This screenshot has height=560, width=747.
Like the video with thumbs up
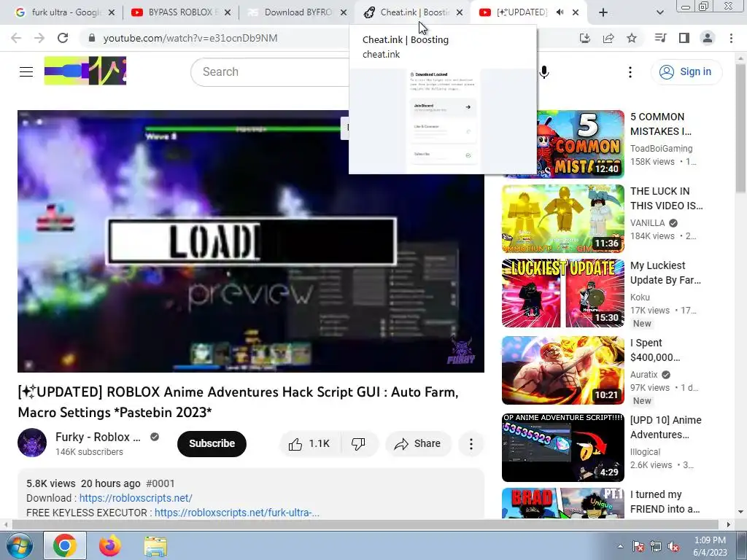click(x=309, y=444)
